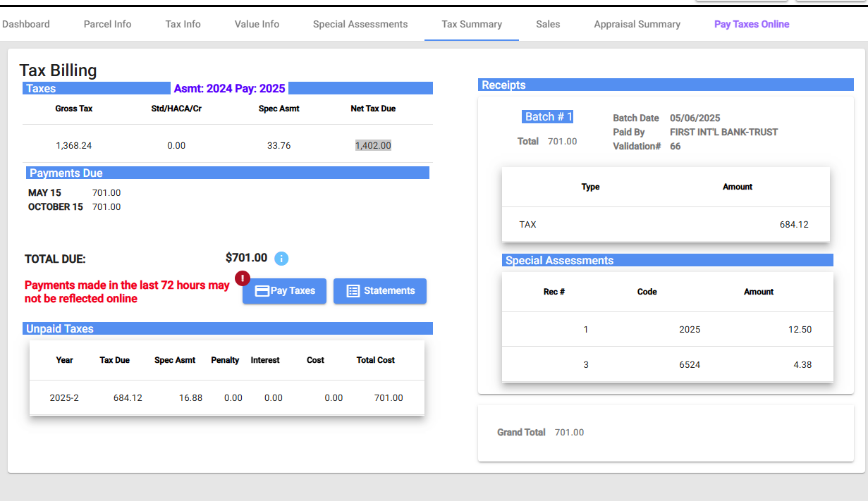Open the Value Info tab
This screenshot has width=868, height=501.
tap(257, 24)
